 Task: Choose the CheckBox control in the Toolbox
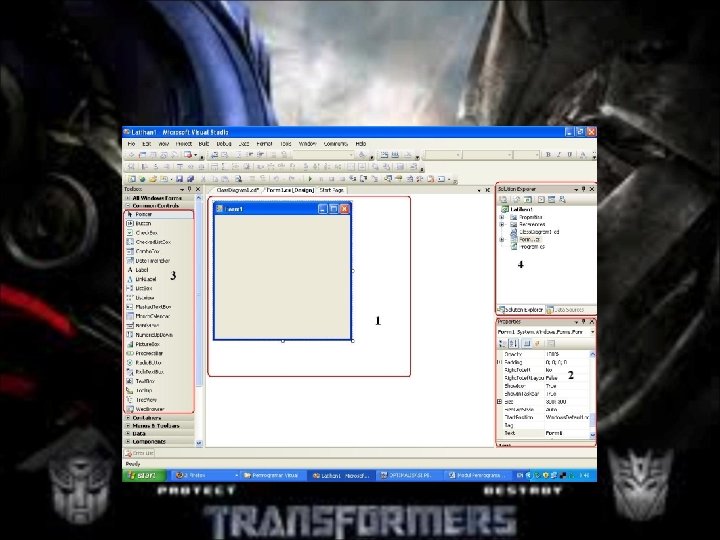159,233
